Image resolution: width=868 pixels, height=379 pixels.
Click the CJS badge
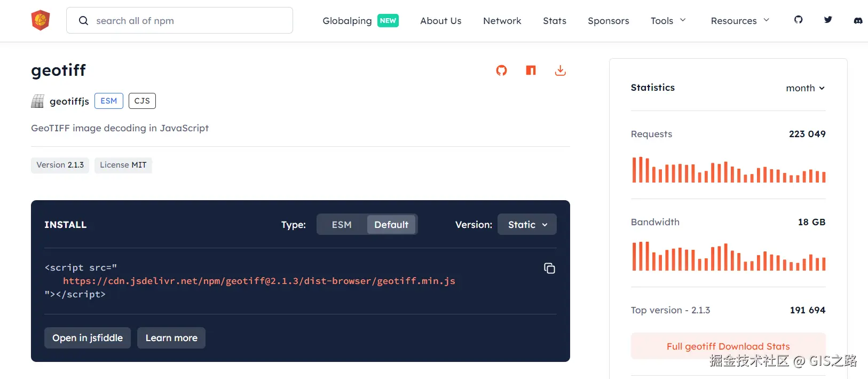pyautogui.click(x=142, y=101)
